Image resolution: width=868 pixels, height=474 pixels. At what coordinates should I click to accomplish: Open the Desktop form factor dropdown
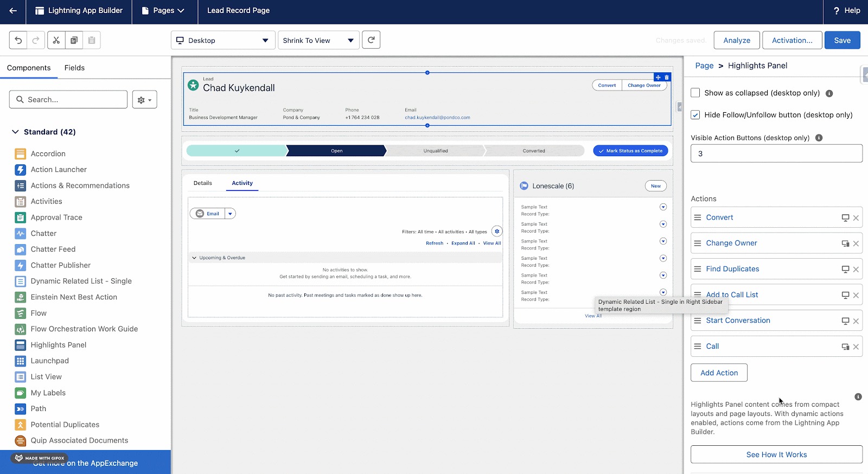(x=223, y=40)
